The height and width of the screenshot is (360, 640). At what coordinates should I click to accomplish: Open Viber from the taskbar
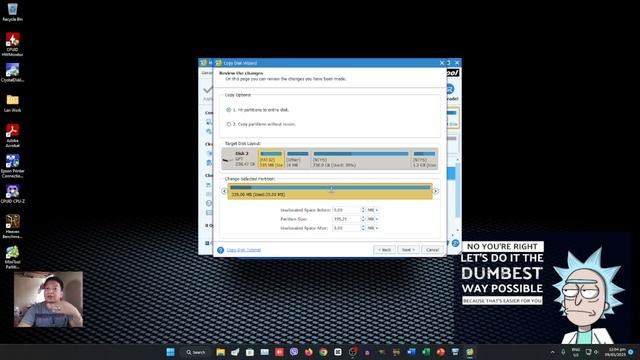pyautogui.click(x=294, y=352)
